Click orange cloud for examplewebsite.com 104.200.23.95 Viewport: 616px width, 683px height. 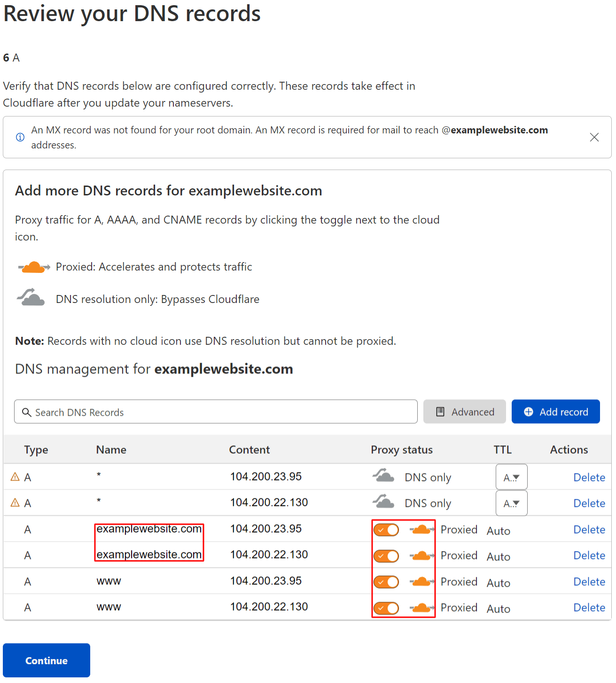421,529
